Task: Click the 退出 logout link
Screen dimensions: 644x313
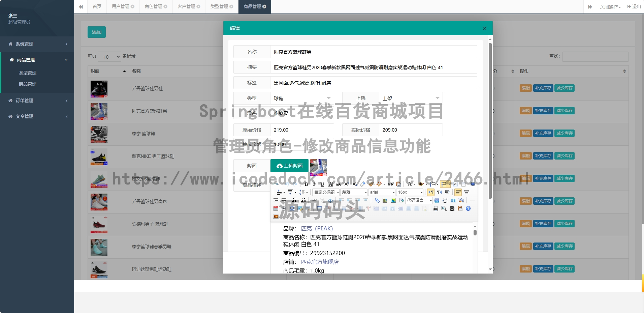Action: (634, 6)
